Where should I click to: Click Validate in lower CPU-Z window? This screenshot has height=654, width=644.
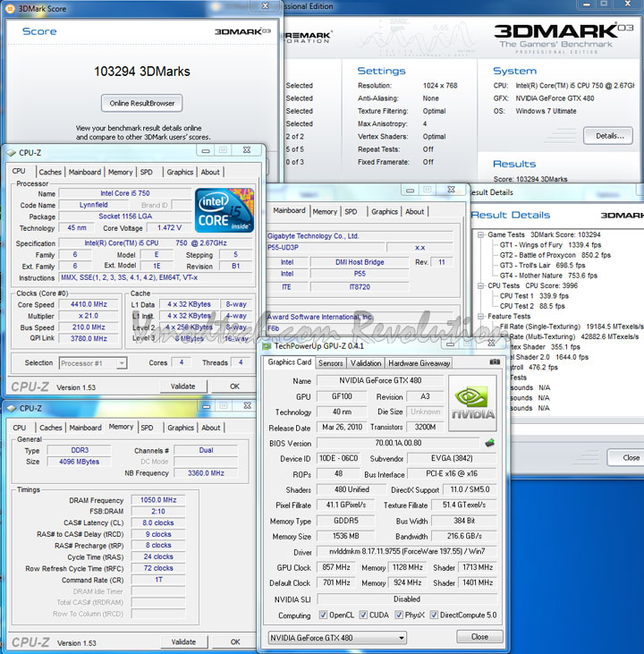(x=183, y=641)
